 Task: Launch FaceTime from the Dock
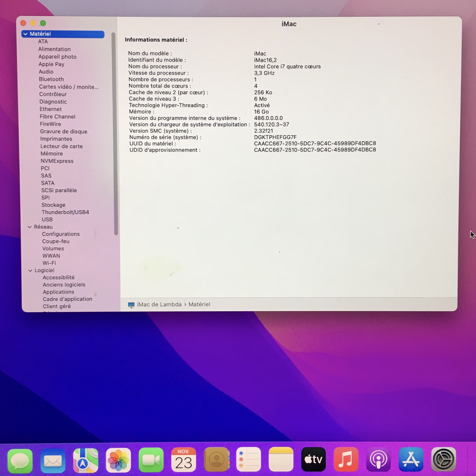coord(151,460)
